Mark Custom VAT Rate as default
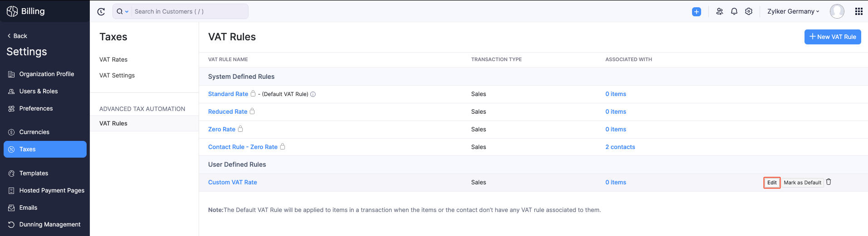This screenshot has height=236, width=868. point(802,183)
